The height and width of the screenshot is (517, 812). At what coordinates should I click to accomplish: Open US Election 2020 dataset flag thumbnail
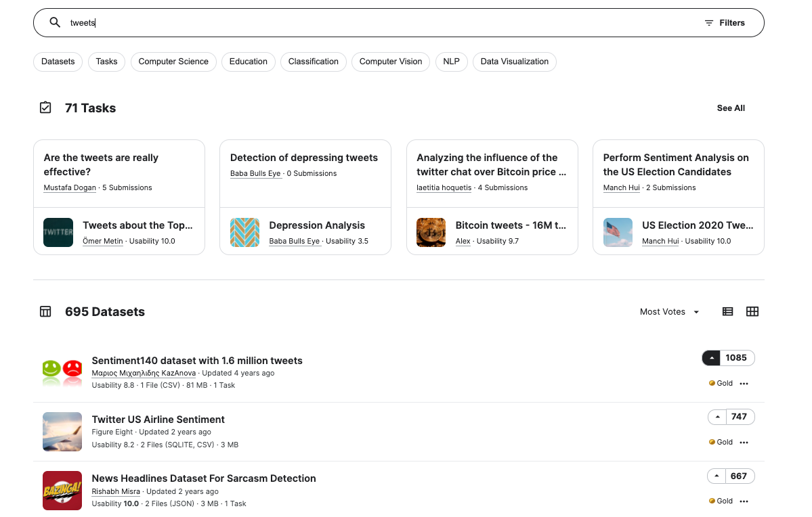click(x=618, y=232)
